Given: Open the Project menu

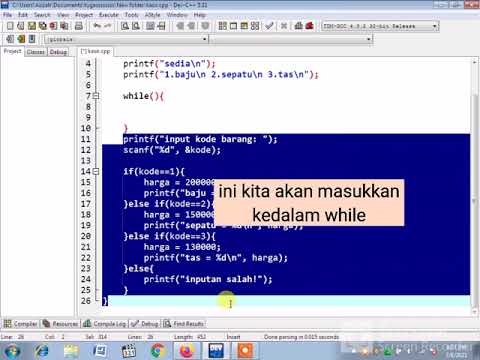Looking at the screenshot, I should pos(84,15).
